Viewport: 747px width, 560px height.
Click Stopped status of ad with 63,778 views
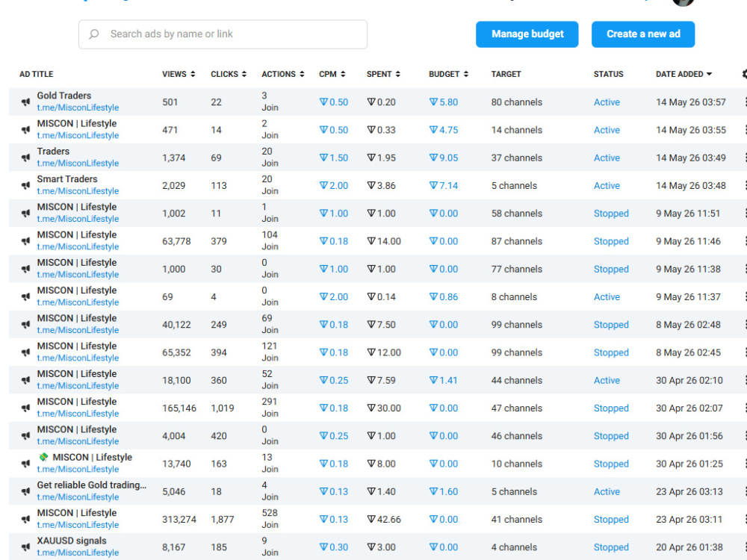coord(611,241)
